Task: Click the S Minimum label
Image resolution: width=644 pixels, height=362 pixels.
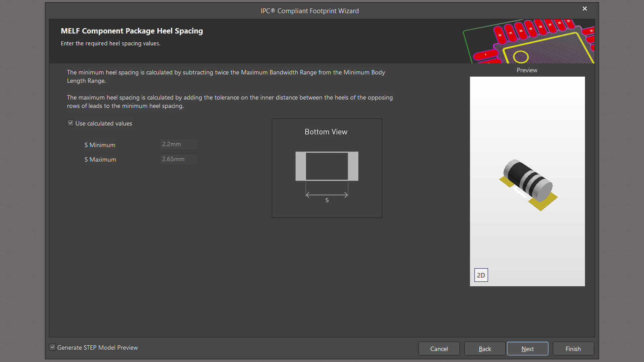Action: tap(100, 145)
